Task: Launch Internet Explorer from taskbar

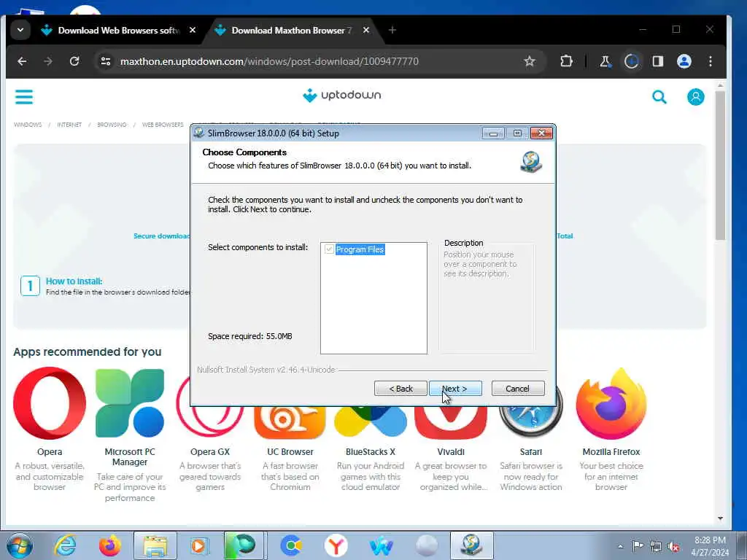Action: click(x=65, y=545)
